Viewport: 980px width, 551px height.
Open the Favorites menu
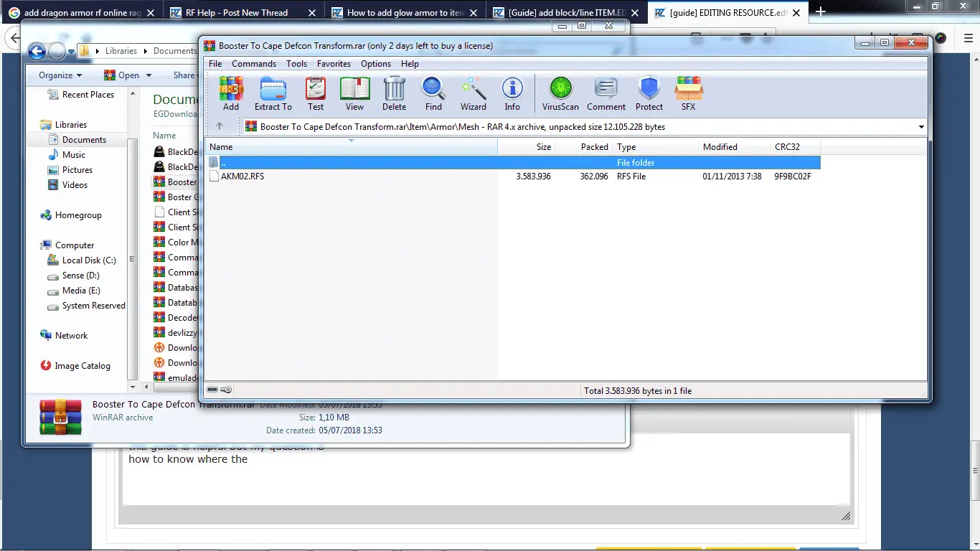[x=334, y=64]
